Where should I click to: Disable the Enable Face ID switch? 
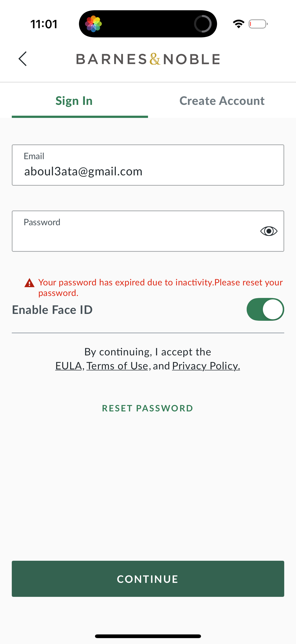(265, 309)
